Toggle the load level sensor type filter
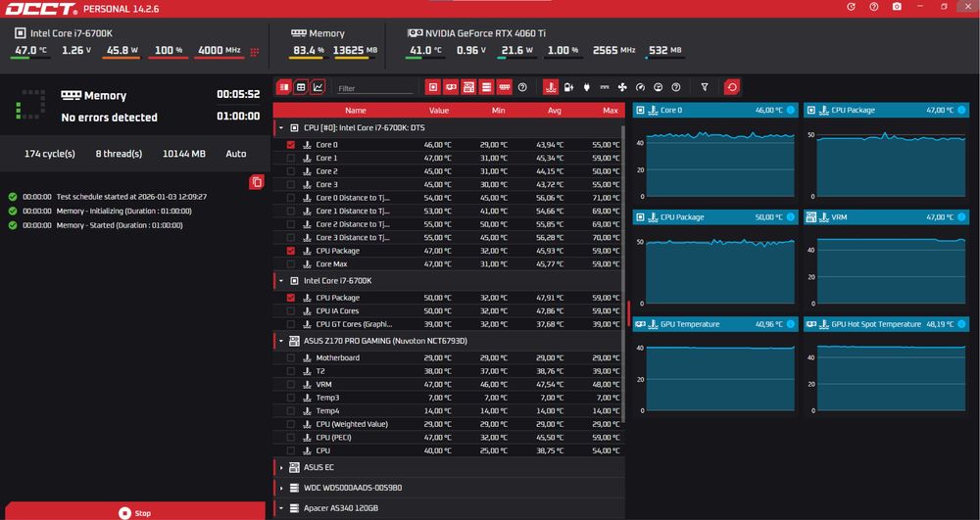Viewport: 980px width, 520px height. coord(659,87)
